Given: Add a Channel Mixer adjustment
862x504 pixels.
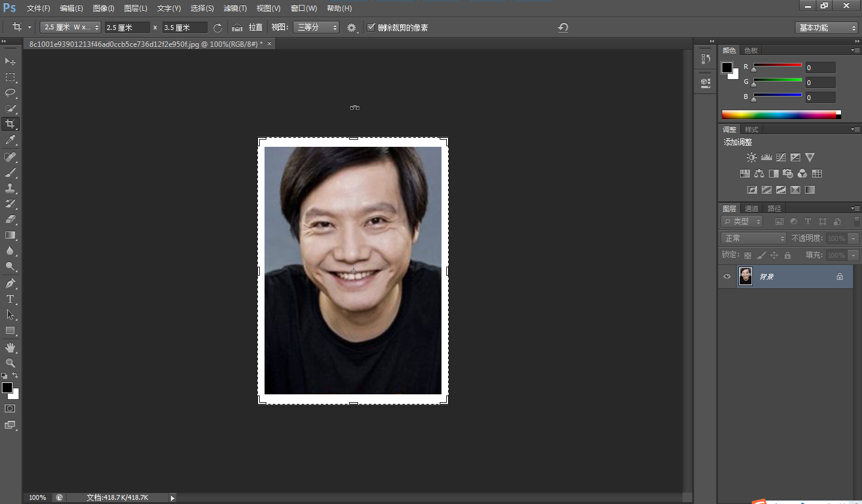Looking at the screenshot, I should [802, 174].
